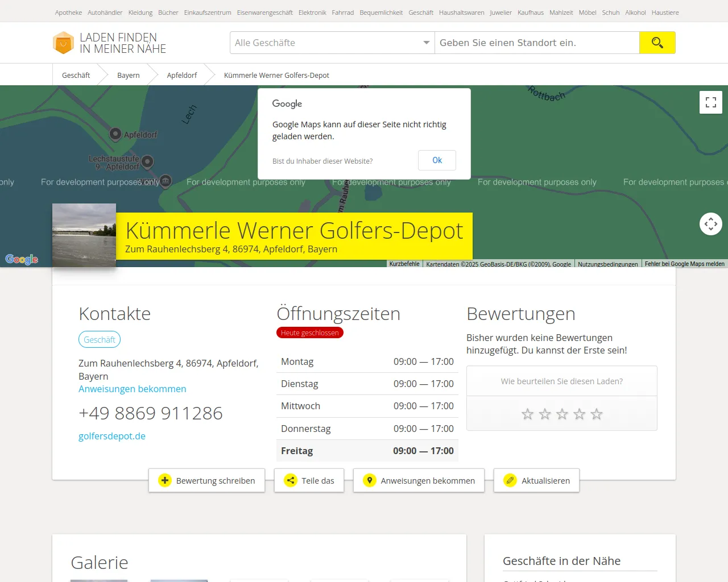Click the Aktualisieren button
This screenshot has width=728, height=582.
[536, 481]
